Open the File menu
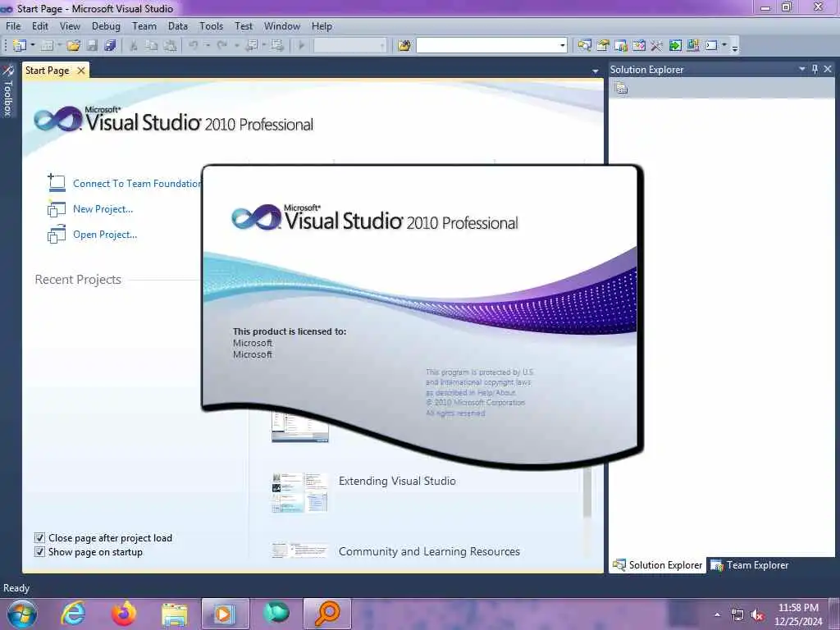This screenshot has height=630, width=840. pos(13,25)
